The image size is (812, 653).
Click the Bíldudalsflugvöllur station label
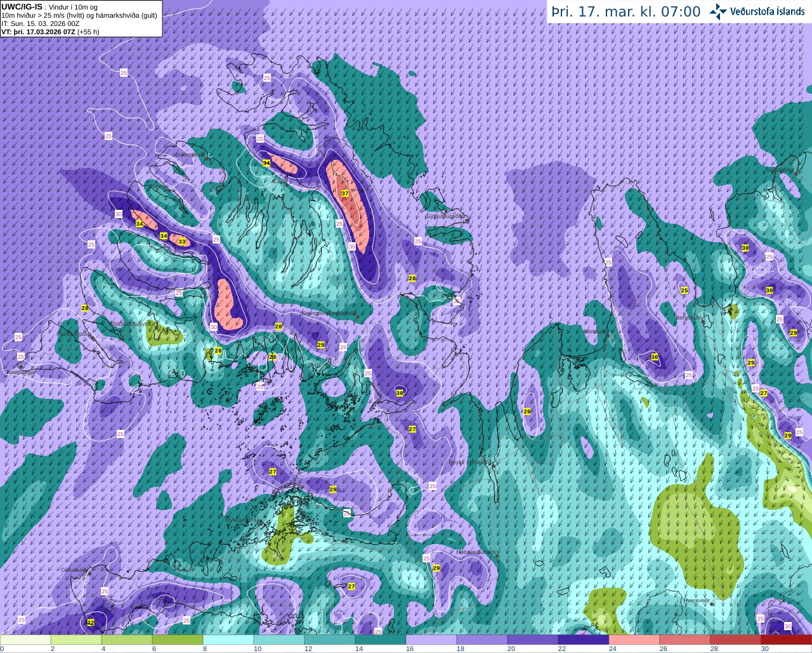133,323
